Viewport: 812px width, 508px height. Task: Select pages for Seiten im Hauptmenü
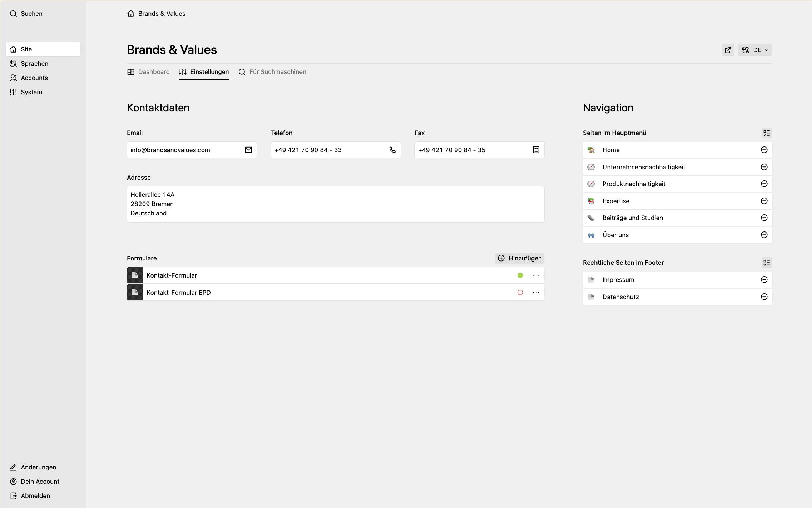click(767, 133)
